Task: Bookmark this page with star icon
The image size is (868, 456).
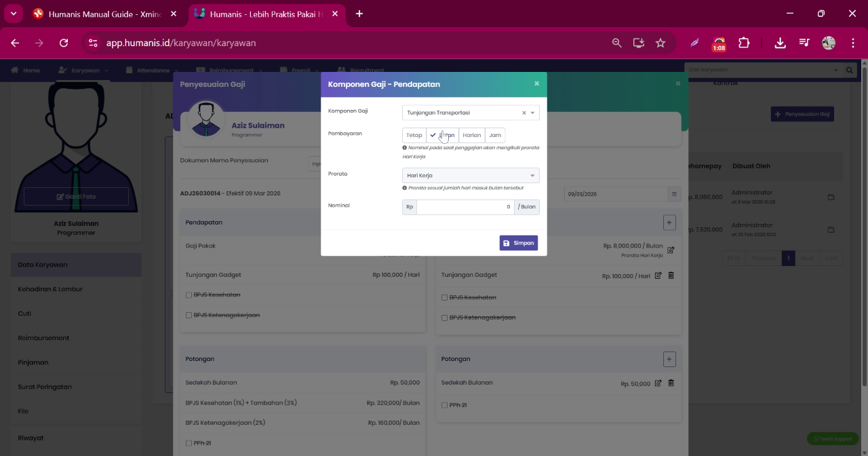Action: coord(660,43)
